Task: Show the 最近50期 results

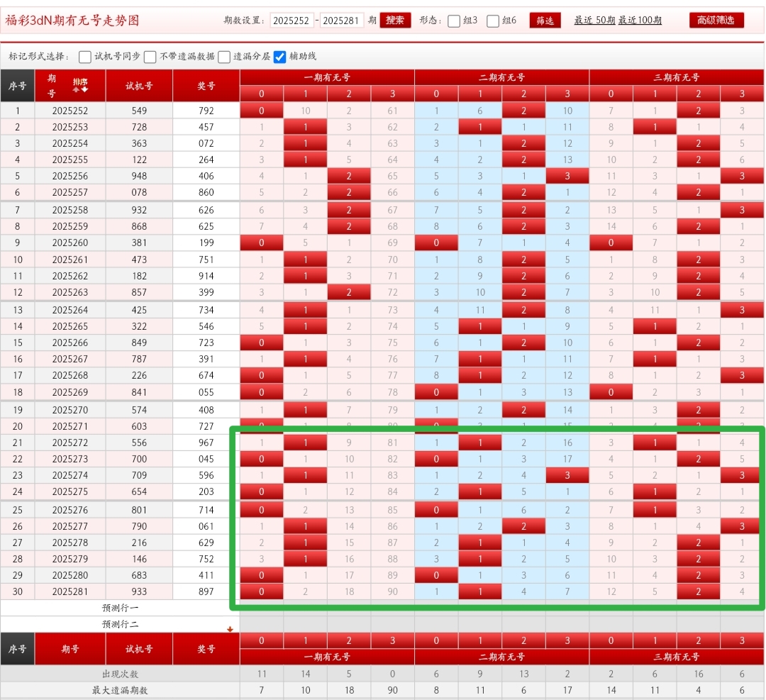Action: click(594, 20)
